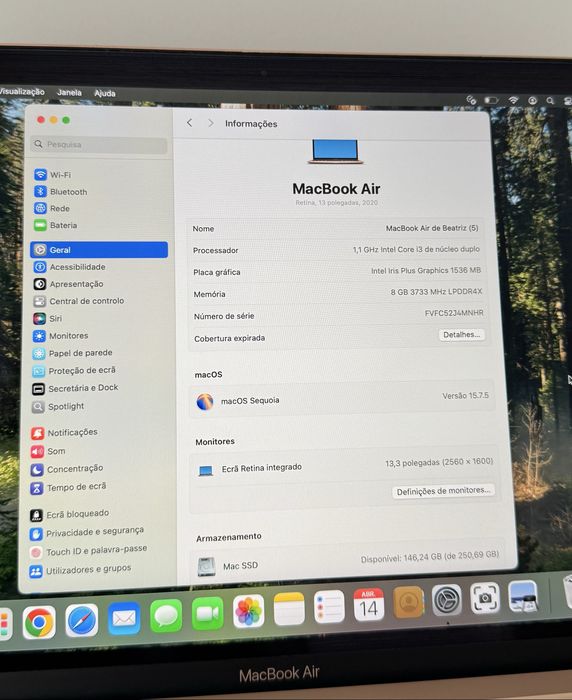
Task: Open Messages from the Dock
Action: 166,616
